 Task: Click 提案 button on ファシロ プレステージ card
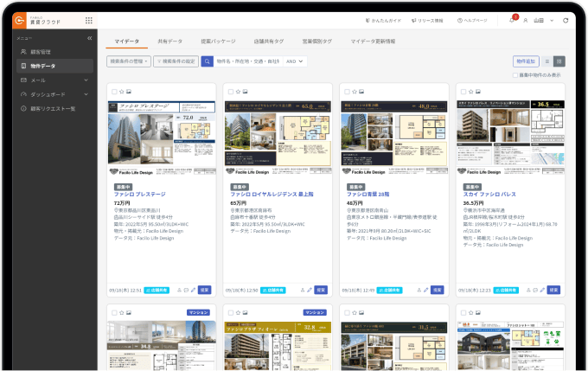click(204, 290)
